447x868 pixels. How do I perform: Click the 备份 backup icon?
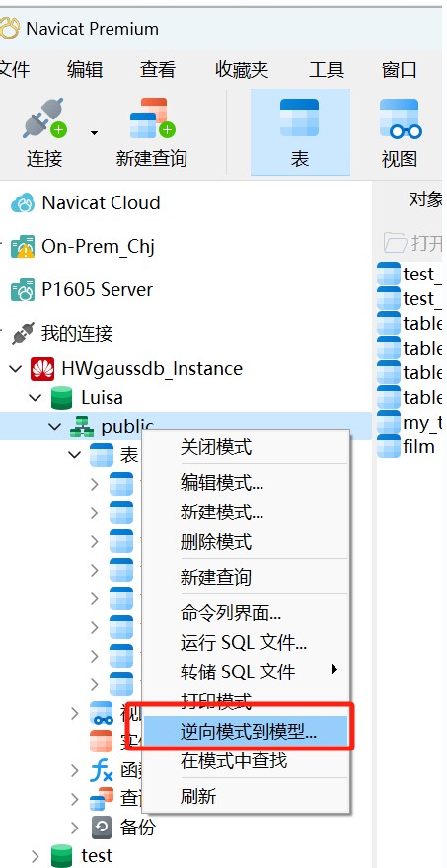click(102, 828)
